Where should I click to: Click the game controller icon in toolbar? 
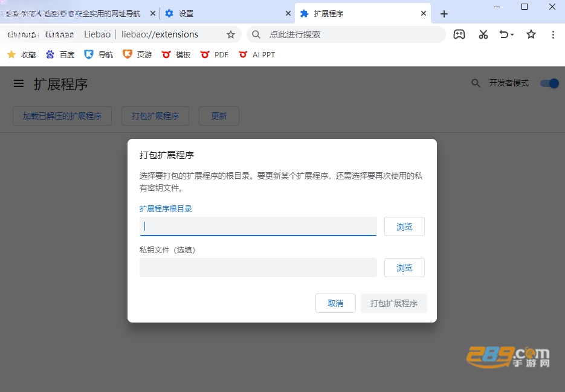(x=459, y=34)
